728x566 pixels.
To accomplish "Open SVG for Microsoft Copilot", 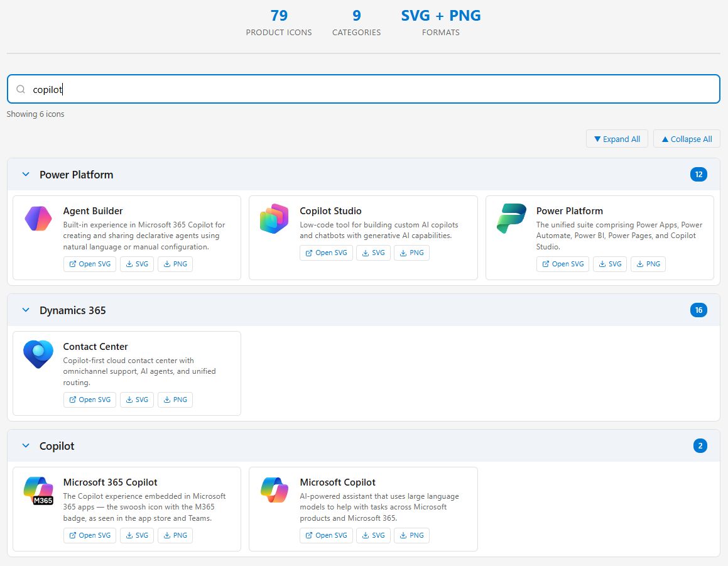I will [x=326, y=536].
